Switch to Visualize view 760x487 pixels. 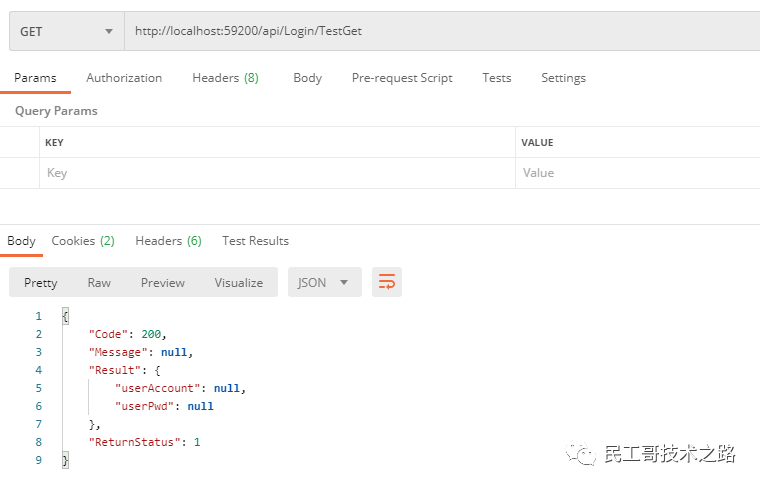pos(239,283)
